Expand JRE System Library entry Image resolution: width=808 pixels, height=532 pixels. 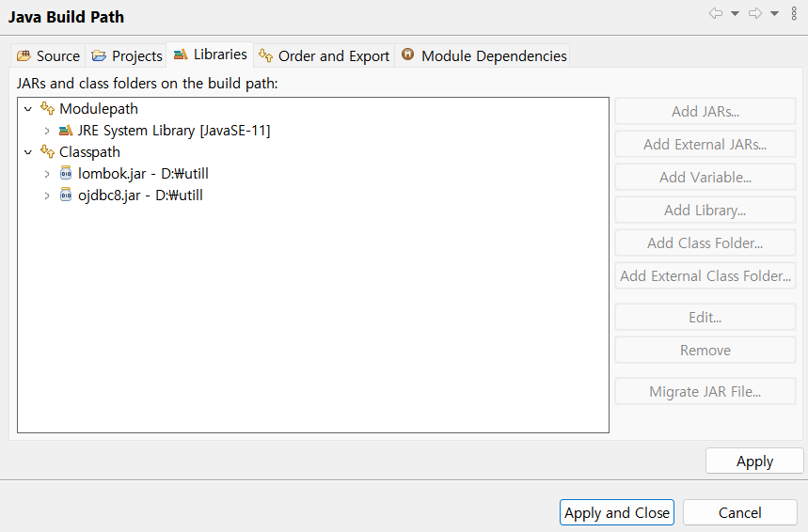pos(47,131)
